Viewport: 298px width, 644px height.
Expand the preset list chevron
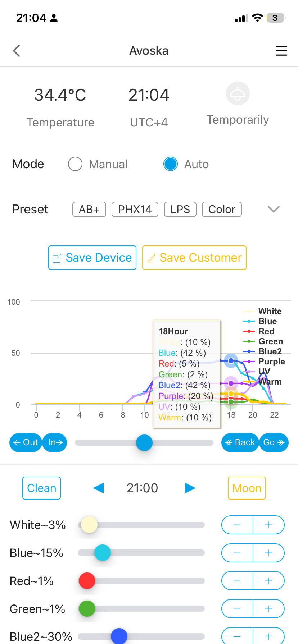coord(274,210)
